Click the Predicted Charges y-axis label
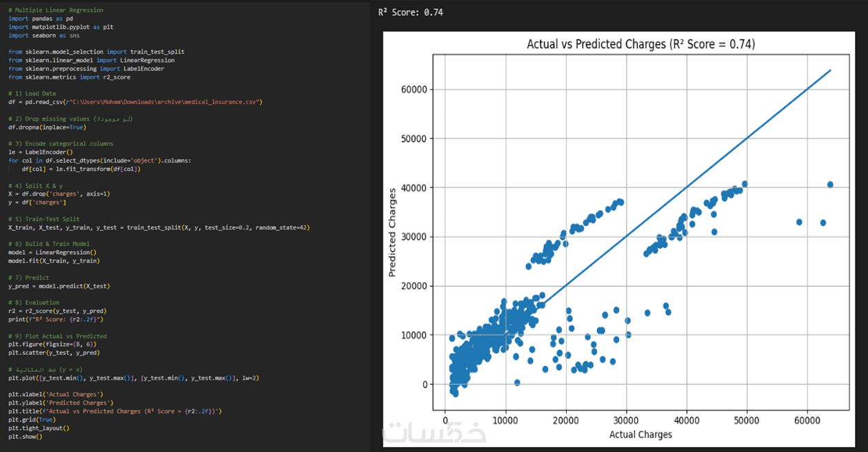868x452 pixels. tap(392, 232)
